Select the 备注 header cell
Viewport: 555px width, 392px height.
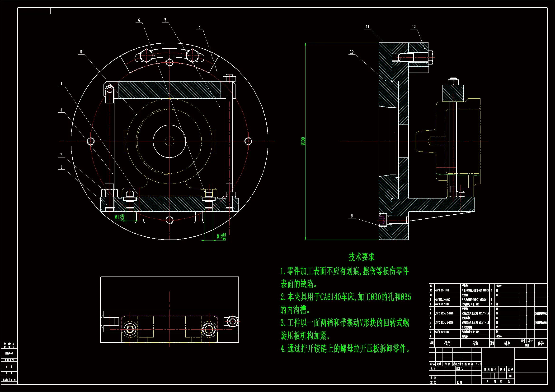541,343
